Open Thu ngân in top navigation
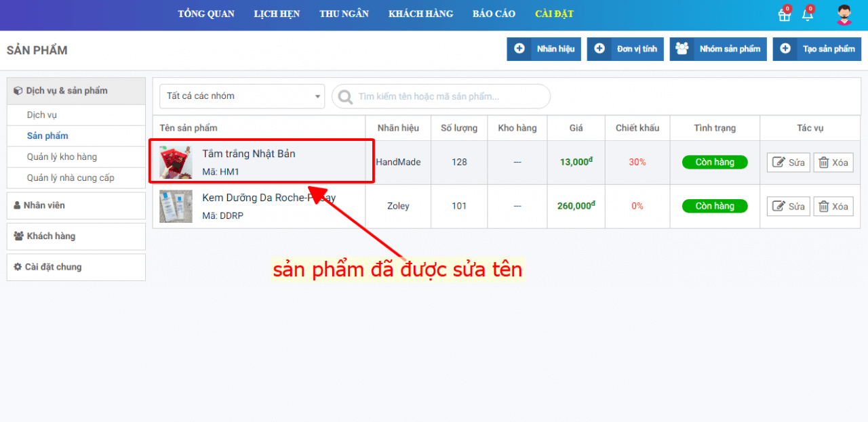Viewport: 868px width, 422px height. pos(344,14)
